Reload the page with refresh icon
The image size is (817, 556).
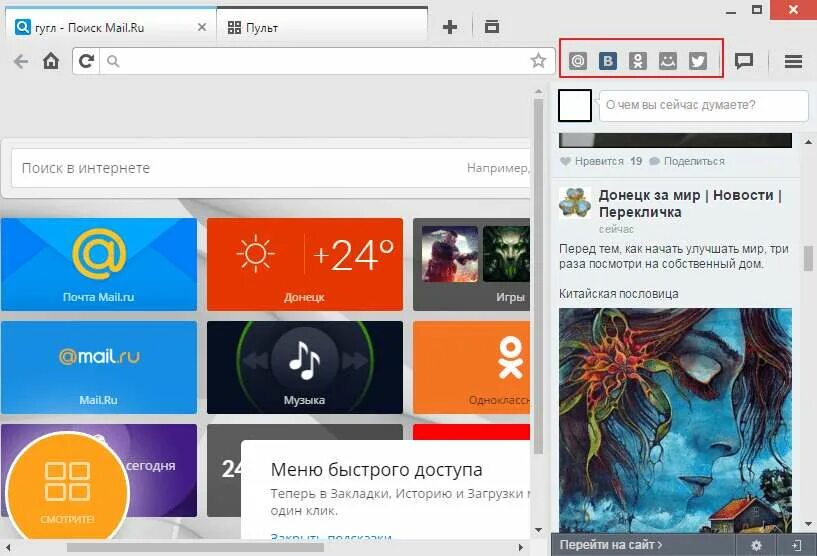click(86, 61)
